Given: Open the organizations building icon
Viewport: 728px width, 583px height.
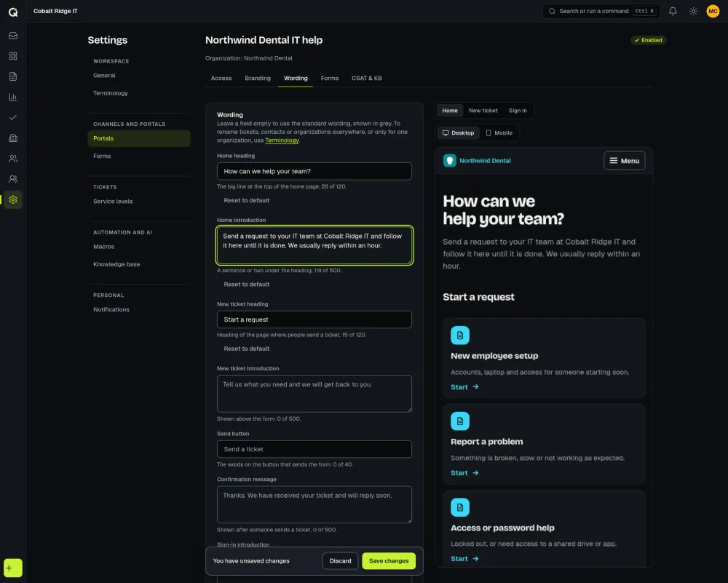Looking at the screenshot, I should (x=13, y=138).
